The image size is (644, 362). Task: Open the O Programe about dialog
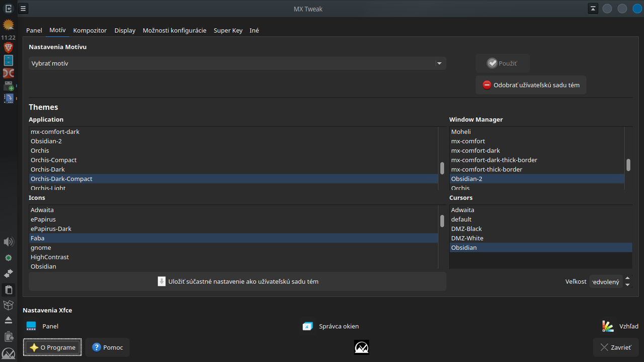(x=52, y=347)
